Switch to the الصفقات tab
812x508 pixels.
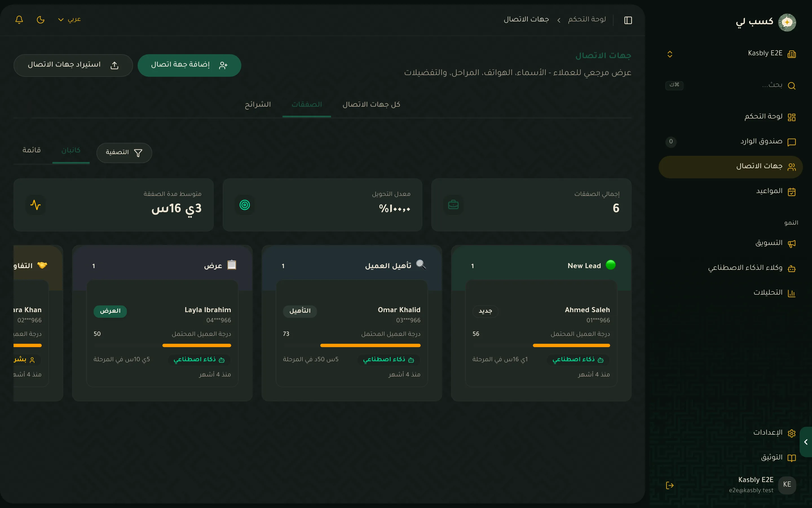click(x=307, y=104)
